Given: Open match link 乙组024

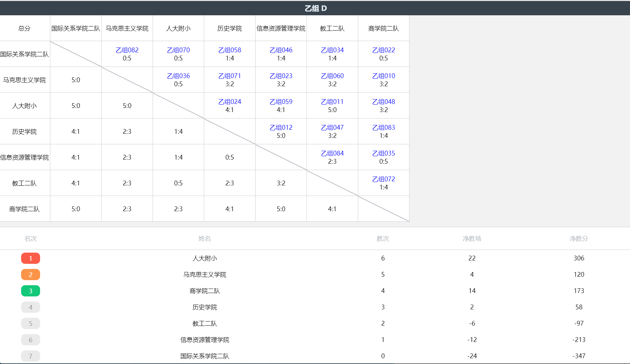Looking at the screenshot, I should tap(230, 102).
